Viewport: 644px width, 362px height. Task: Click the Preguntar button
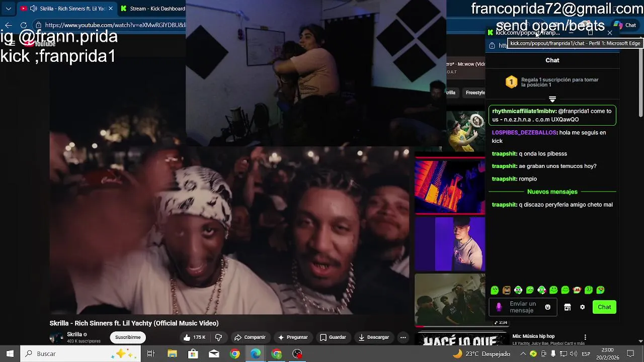pyautogui.click(x=293, y=337)
